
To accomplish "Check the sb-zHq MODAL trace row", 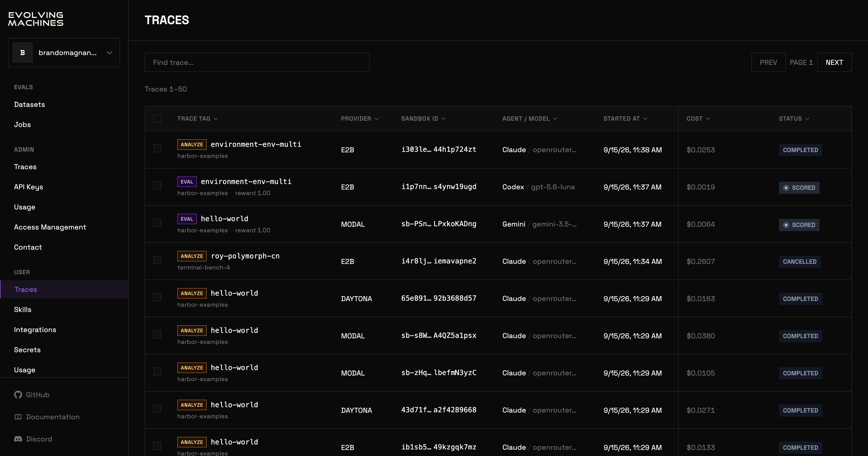I will 157,371.
